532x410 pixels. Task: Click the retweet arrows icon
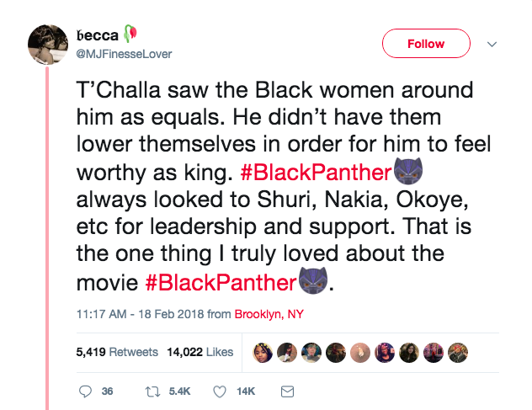tap(154, 391)
